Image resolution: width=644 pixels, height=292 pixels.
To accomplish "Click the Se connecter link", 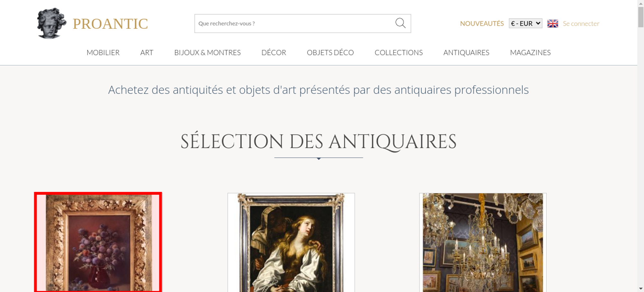I will (x=581, y=23).
